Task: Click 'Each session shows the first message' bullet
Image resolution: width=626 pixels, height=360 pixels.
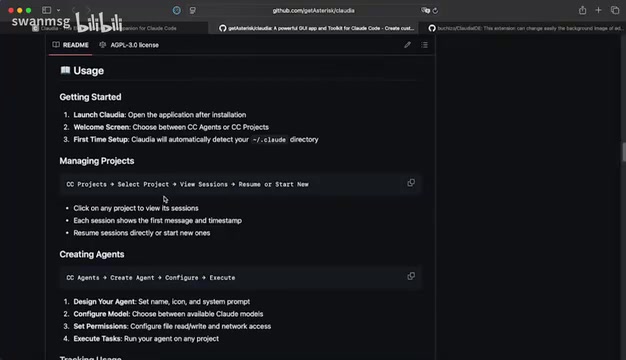Action: (x=157, y=220)
